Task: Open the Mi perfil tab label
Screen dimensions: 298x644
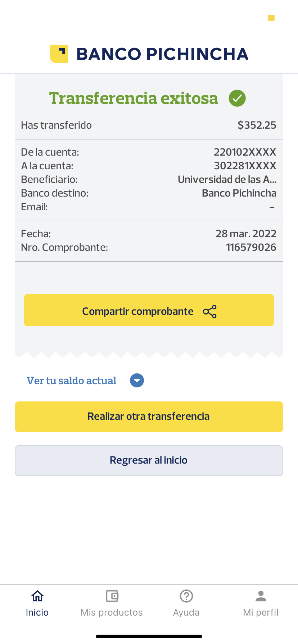Action: (261, 612)
